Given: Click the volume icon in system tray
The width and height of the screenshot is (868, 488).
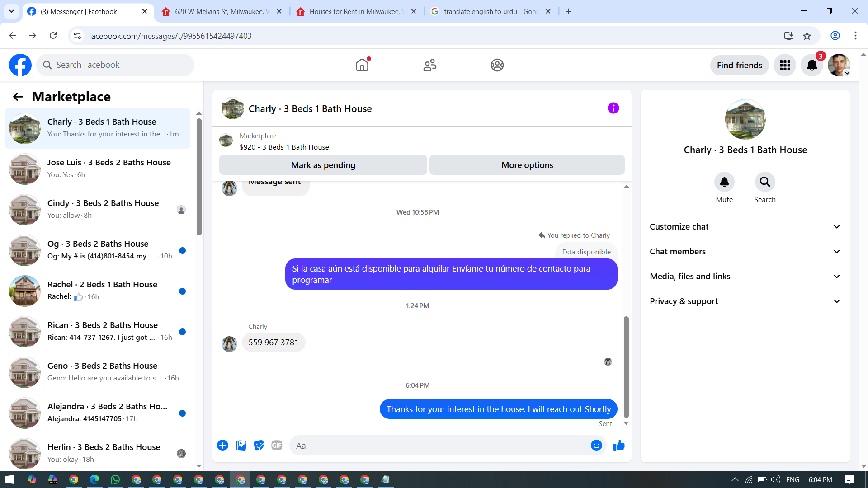Looking at the screenshot, I should click(x=776, y=479).
